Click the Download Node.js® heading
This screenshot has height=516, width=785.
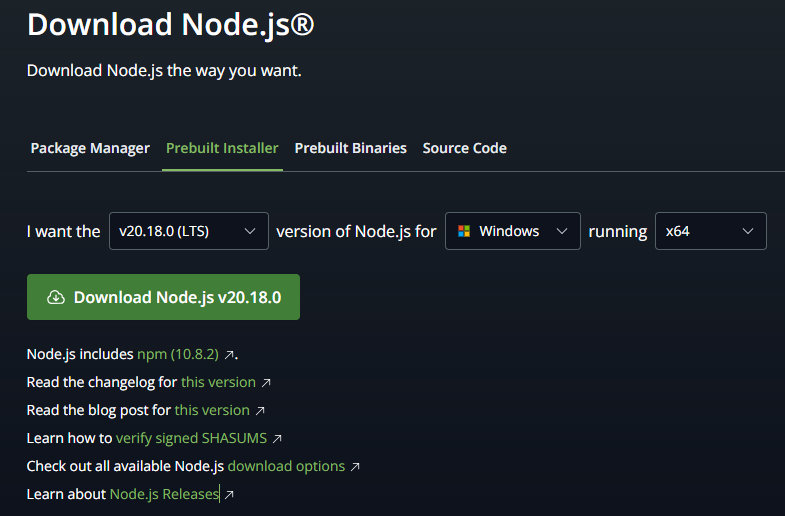click(x=171, y=25)
